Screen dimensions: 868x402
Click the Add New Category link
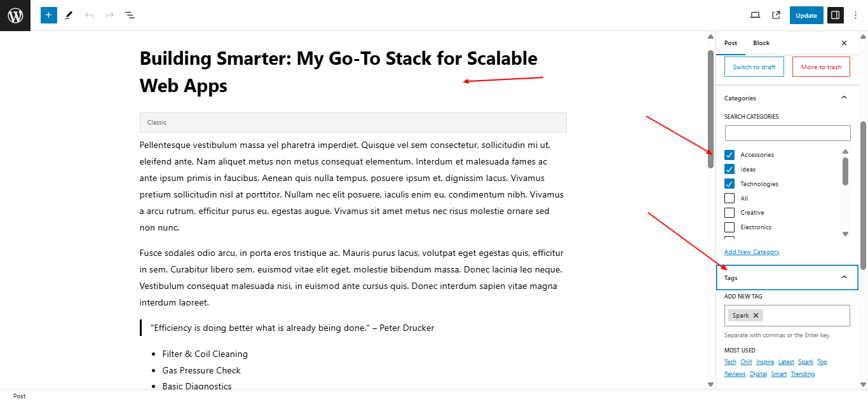(752, 252)
